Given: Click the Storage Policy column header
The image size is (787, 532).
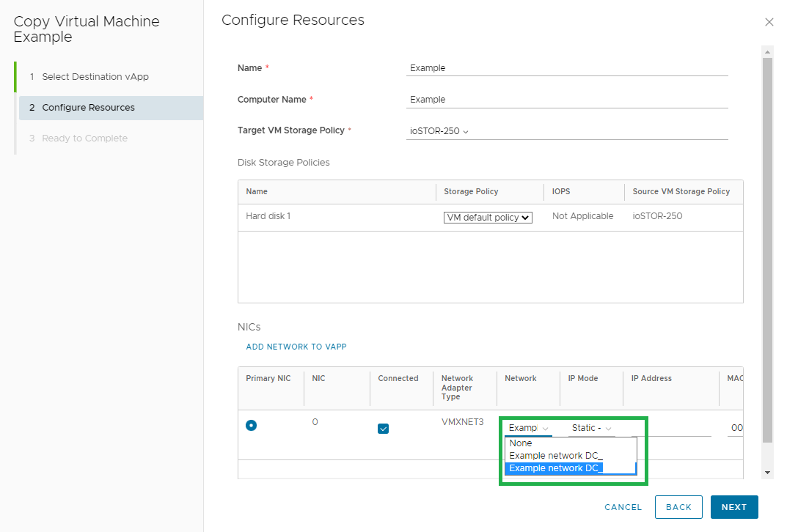Looking at the screenshot, I should [x=471, y=192].
